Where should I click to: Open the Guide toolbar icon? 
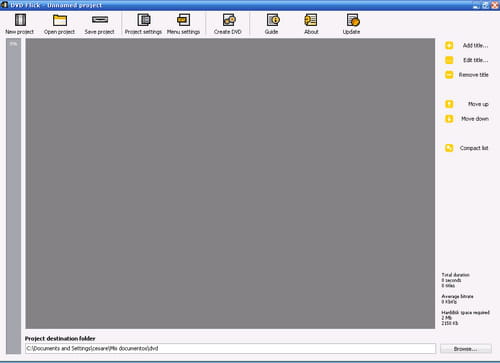click(x=273, y=20)
